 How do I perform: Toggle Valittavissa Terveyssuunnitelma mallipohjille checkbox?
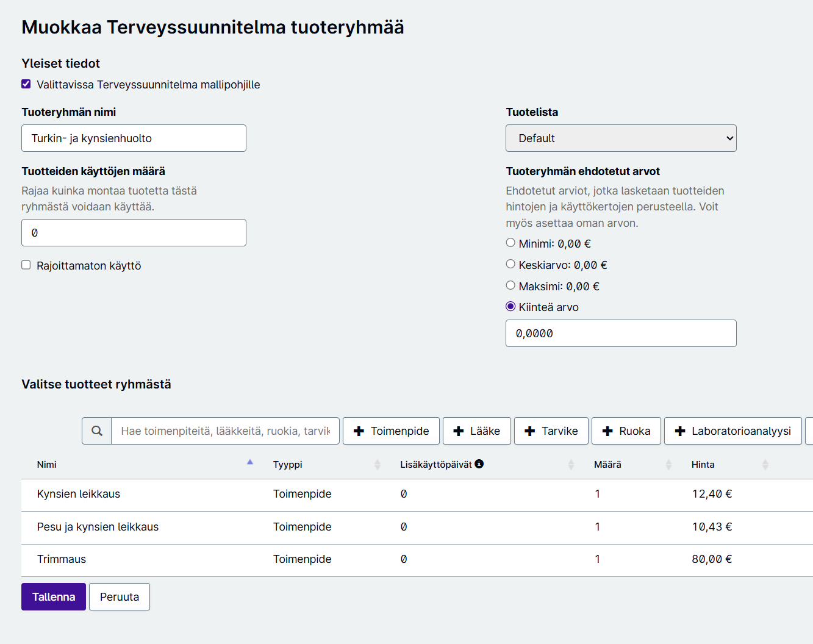tap(26, 84)
